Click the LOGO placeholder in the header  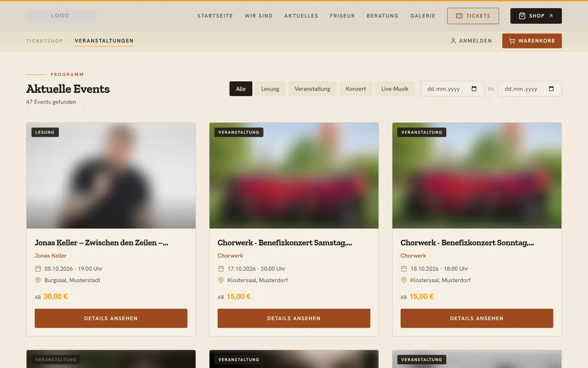click(x=61, y=16)
